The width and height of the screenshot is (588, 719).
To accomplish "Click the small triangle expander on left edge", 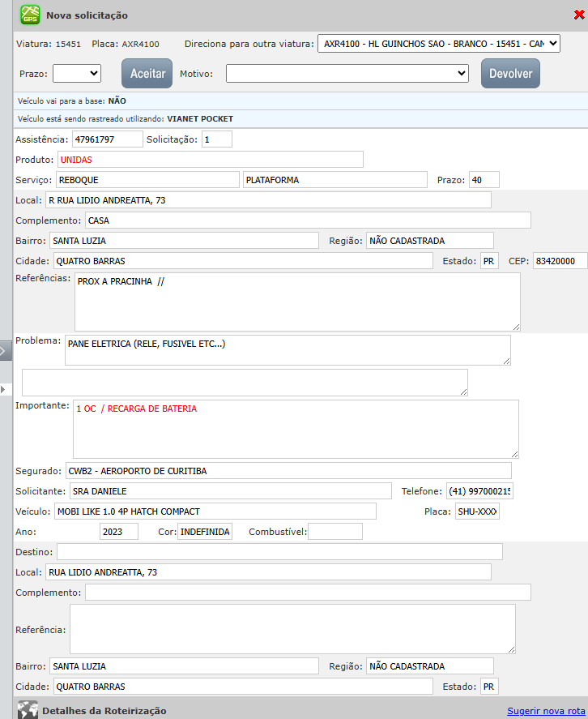I will (x=3, y=390).
